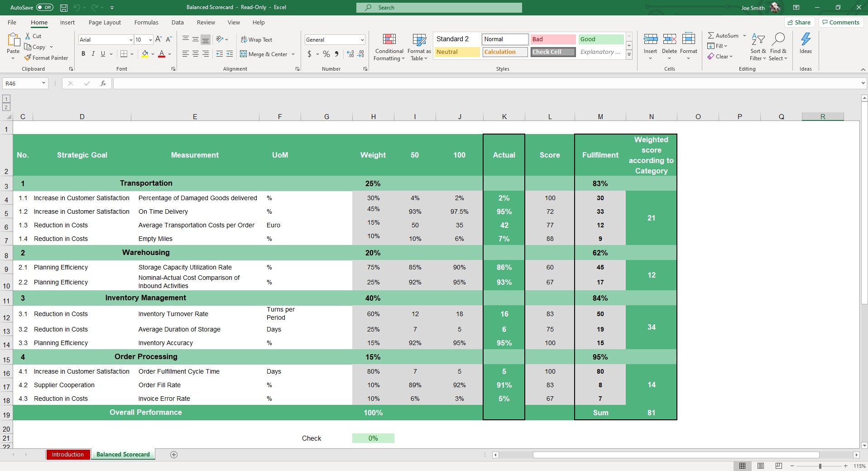This screenshot has width=868, height=471.
Task: Click the Save icon in title bar
Action: [x=64, y=8]
